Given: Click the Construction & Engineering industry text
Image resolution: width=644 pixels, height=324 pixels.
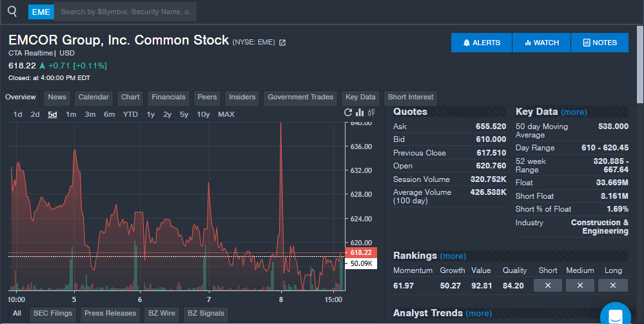Looking at the screenshot, I should point(600,227).
